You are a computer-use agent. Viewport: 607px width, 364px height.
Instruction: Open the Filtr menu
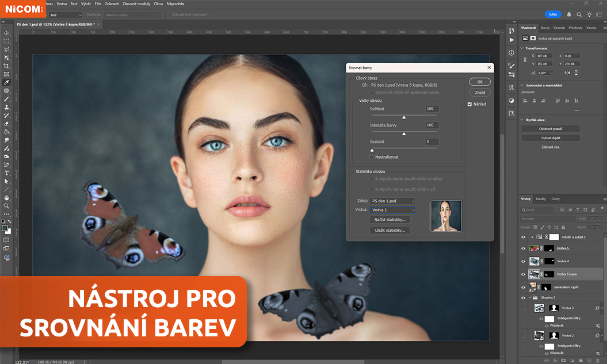[x=98, y=3]
